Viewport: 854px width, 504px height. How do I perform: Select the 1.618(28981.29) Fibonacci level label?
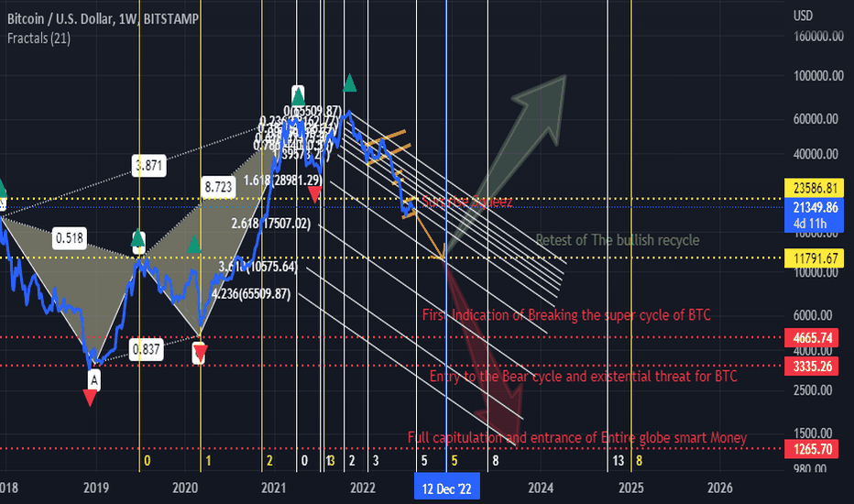282,181
